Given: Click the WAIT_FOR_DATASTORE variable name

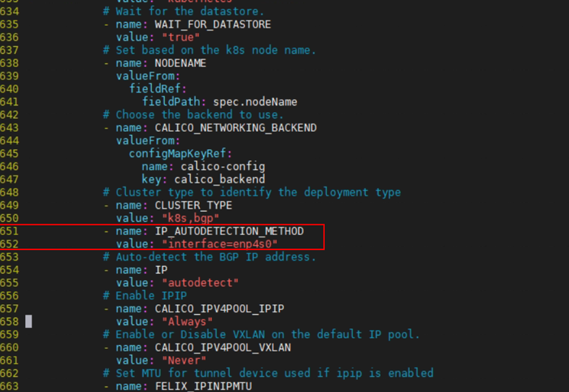Looking at the screenshot, I should coord(213,24).
